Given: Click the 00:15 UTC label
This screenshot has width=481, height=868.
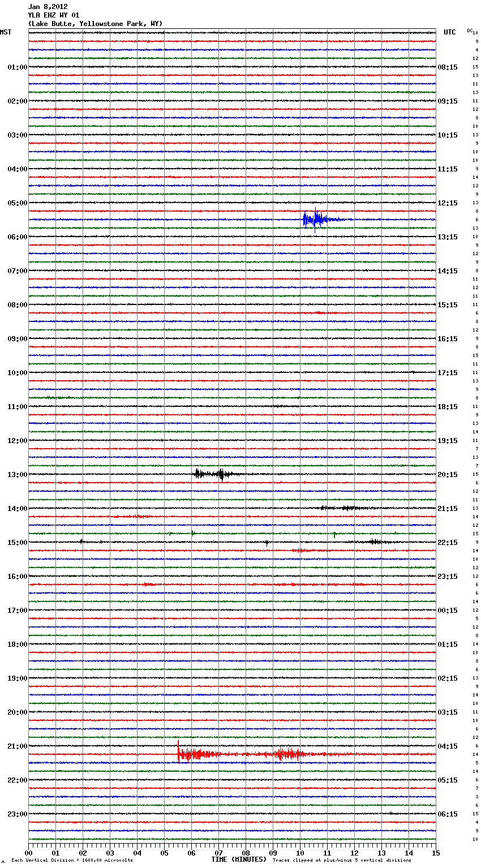Looking at the screenshot, I should pyautogui.click(x=448, y=611).
